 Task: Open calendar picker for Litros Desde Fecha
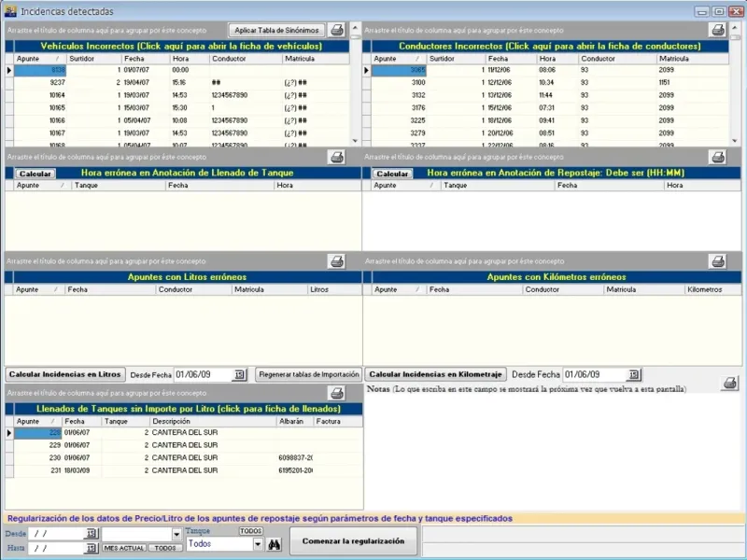pyautogui.click(x=239, y=374)
